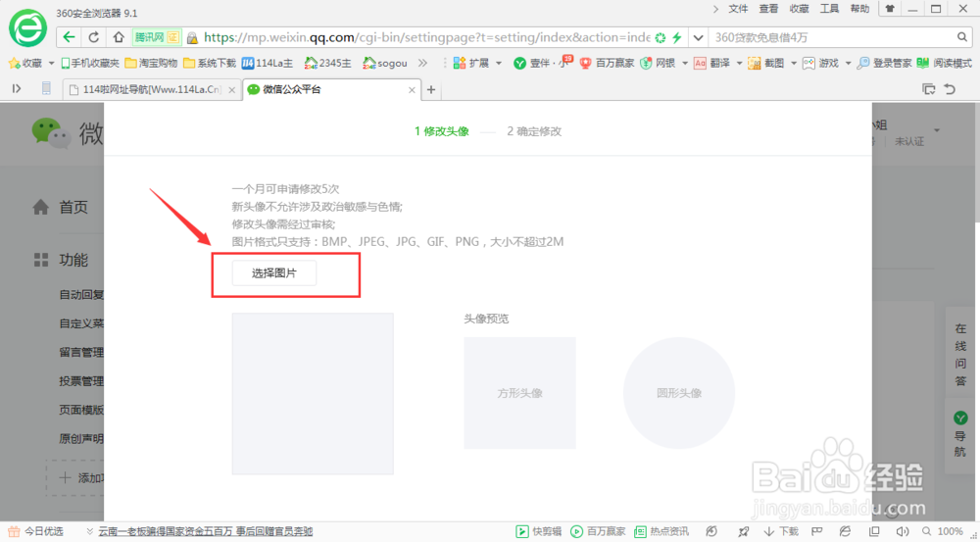Open the 淘宝购物 bookmark folder
Screen dimensions: 980x542
151,63
